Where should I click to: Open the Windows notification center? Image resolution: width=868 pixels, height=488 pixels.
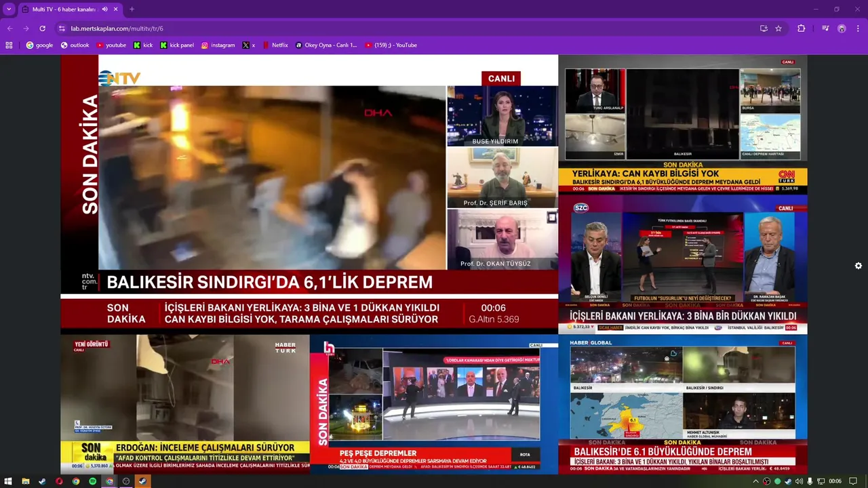(854, 481)
